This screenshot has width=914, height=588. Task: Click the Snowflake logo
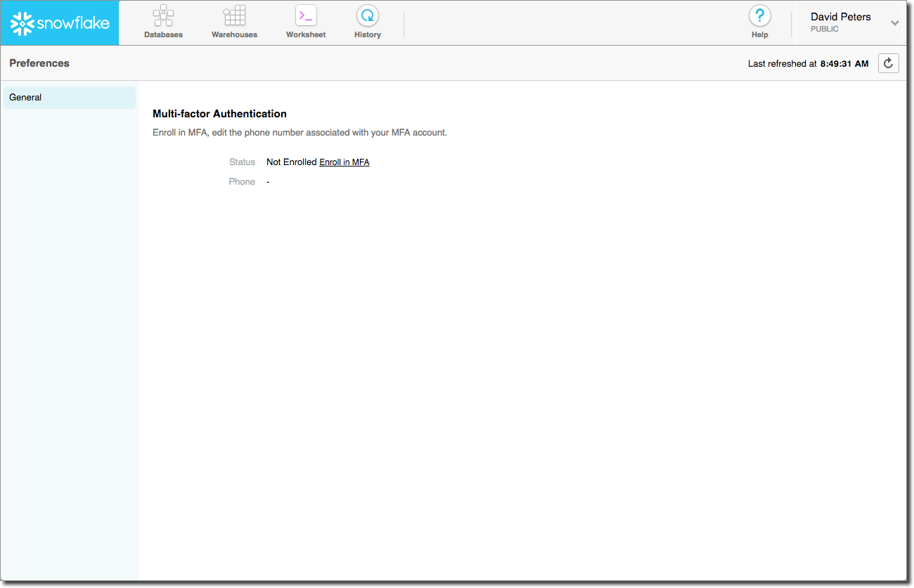click(60, 23)
